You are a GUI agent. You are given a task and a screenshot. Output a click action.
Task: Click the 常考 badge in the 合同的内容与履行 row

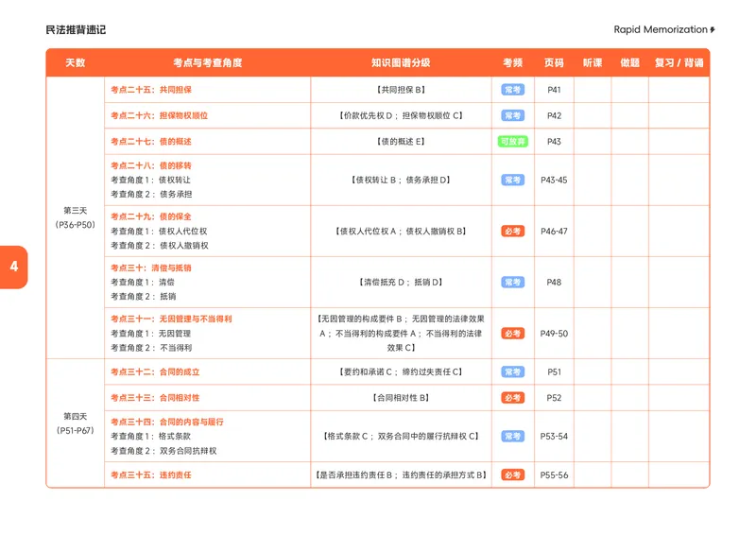click(x=512, y=436)
